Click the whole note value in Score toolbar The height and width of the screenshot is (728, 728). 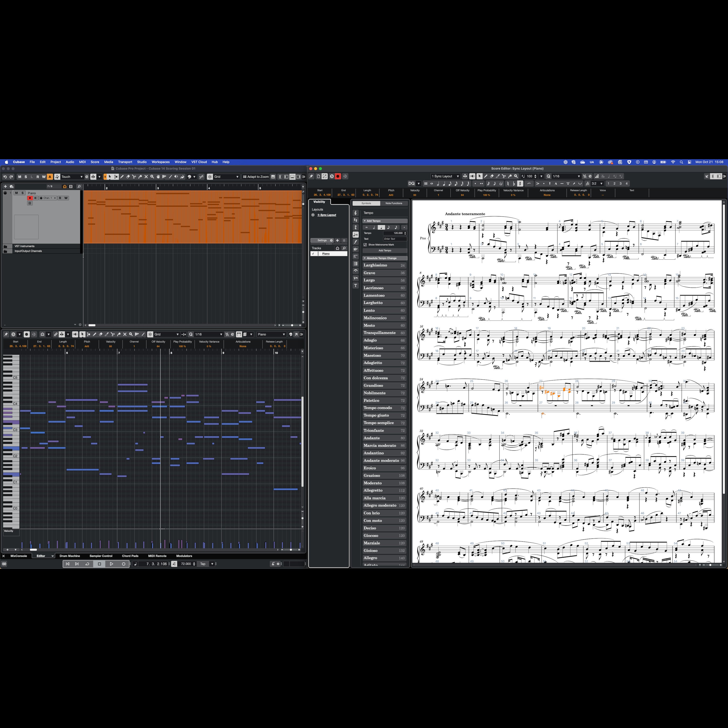pyautogui.click(x=432, y=183)
